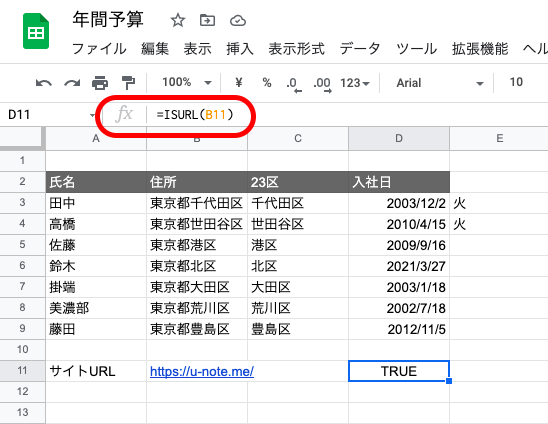Viewport: 548px width, 424px height.
Task: Select column E header
Action: click(x=499, y=138)
